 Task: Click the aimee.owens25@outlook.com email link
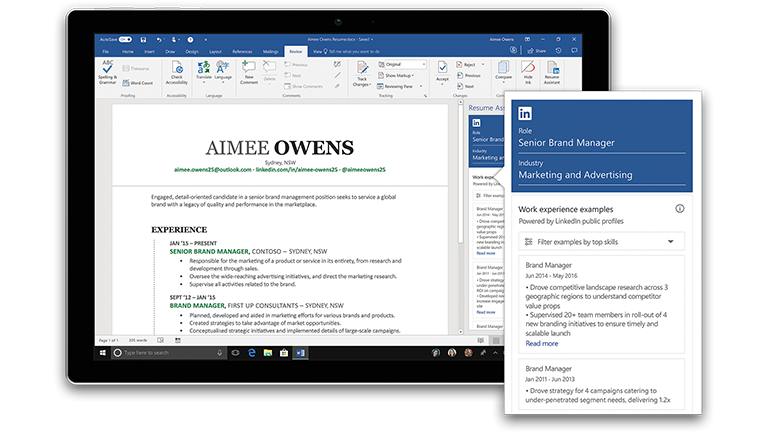pos(213,169)
